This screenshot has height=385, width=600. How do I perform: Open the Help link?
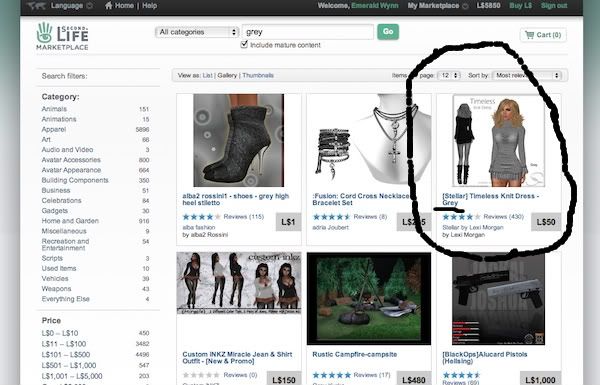point(150,6)
